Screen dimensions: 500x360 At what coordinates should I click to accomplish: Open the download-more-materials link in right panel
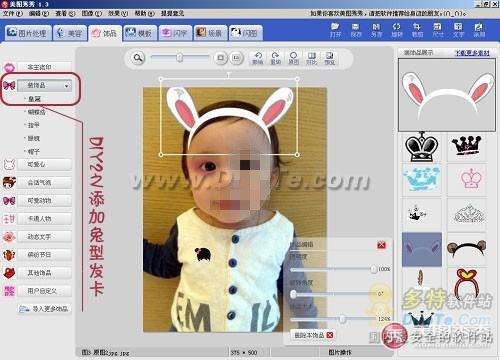pyautogui.click(x=472, y=53)
